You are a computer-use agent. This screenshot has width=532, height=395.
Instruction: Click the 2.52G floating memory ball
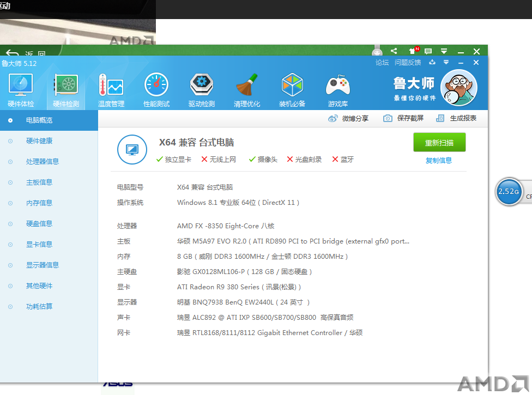[509, 192]
